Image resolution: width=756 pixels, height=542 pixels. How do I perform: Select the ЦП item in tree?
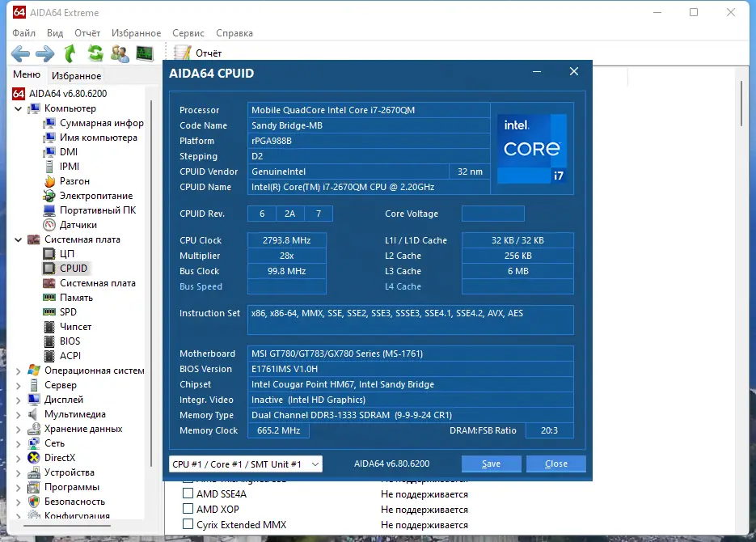point(59,254)
